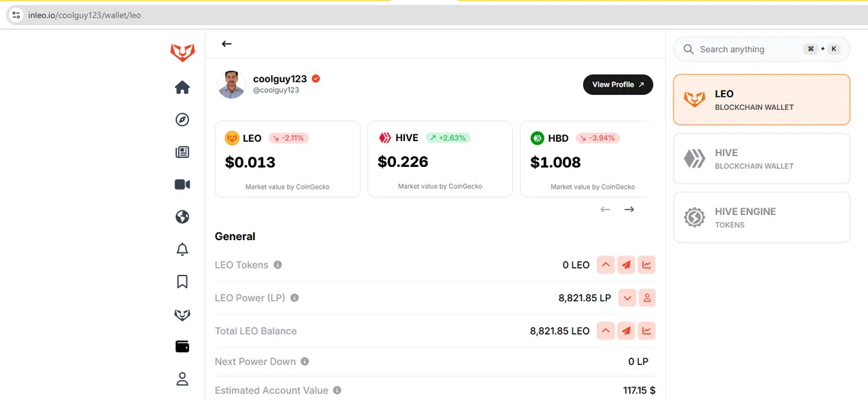Power down LEO Power with down-chevron button

[x=627, y=298]
